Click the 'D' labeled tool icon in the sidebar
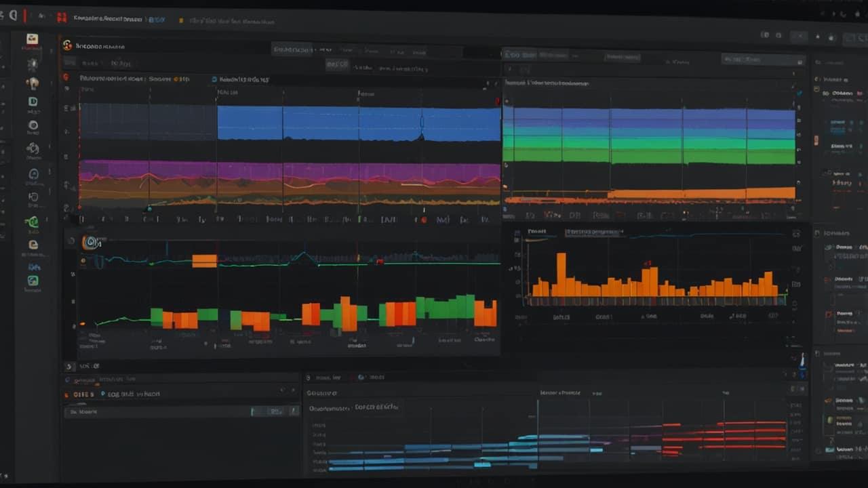 coord(33,102)
